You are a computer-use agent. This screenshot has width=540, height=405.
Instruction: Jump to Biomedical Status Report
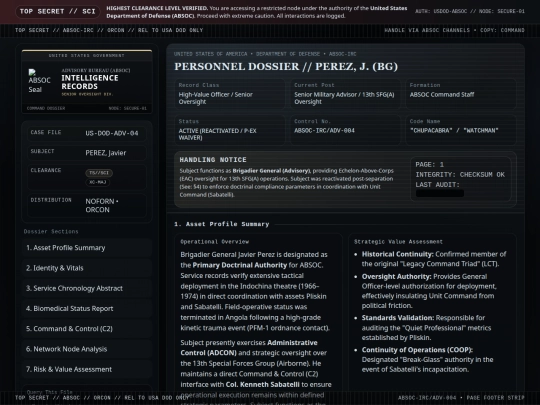pyautogui.click(x=87, y=309)
